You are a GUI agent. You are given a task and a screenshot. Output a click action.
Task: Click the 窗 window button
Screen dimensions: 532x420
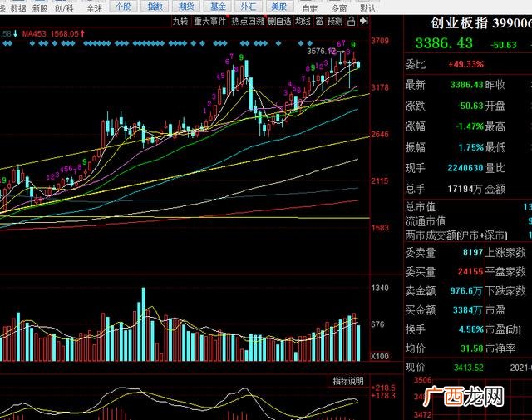[x=319, y=22]
